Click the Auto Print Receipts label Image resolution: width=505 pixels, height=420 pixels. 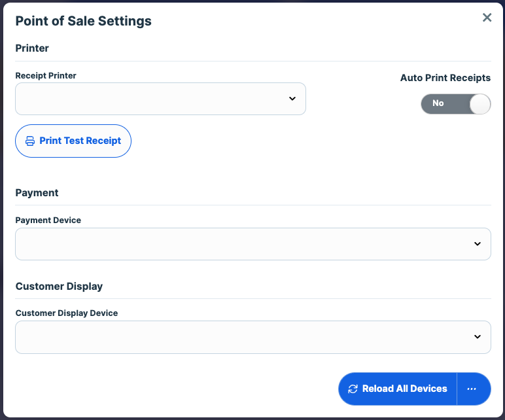pos(445,78)
